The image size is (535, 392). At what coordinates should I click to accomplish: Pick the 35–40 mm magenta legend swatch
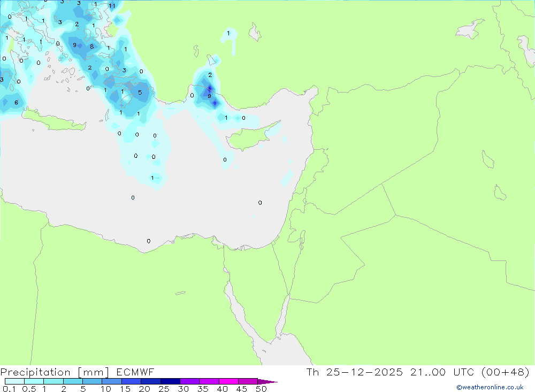pyautogui.click(x=209, y=381)
